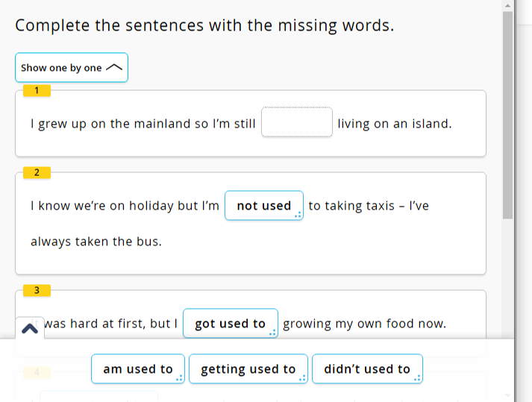The height and width of the screenshot is (402, 532).
Task: Select the 'getting used to' word option
Action: click(248, 369)
